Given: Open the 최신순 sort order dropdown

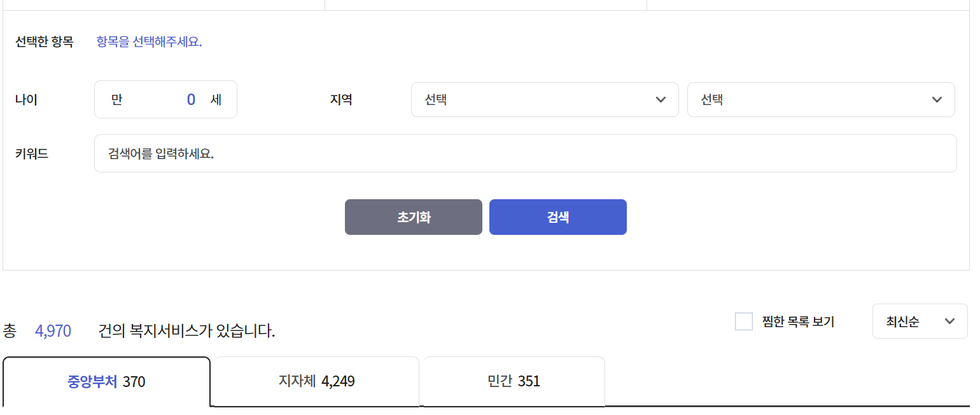Looking at the screenshot, I should pos(920,321).
